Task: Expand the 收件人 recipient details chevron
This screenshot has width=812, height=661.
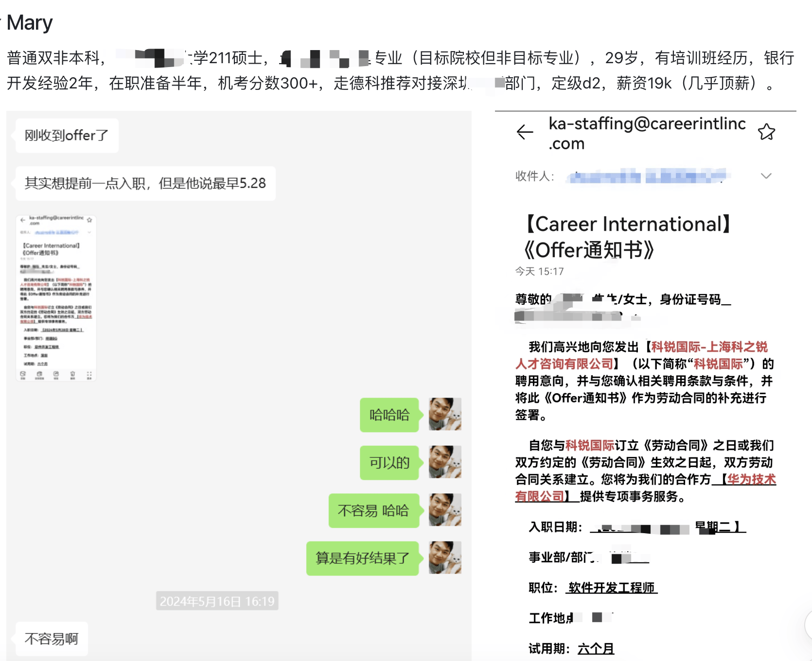Action: pos(766,176)
